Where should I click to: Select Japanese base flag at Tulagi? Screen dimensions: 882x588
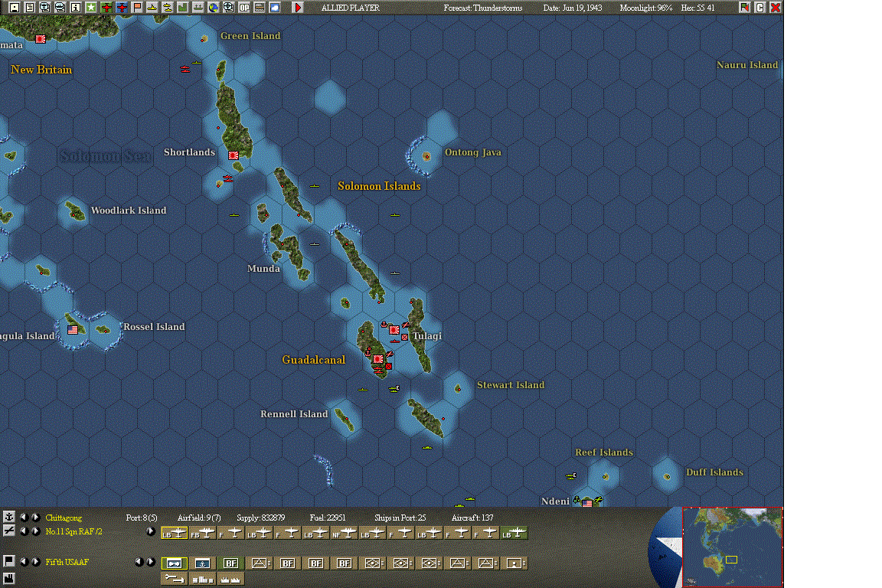pos(394,330)
